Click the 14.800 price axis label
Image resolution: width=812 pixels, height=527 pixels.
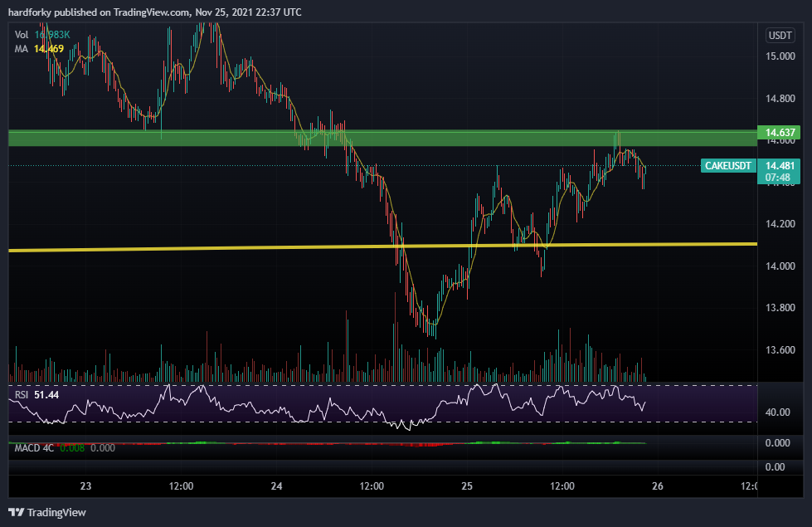tap(780, 99)
